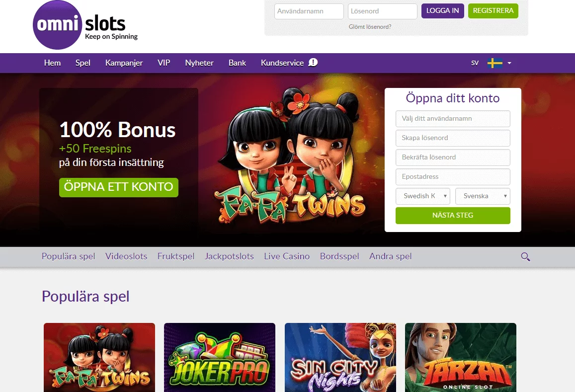Viewport: 575px width, 392px height.
Task: Switch to the Jackpotslots category tab
Action: 229,257
